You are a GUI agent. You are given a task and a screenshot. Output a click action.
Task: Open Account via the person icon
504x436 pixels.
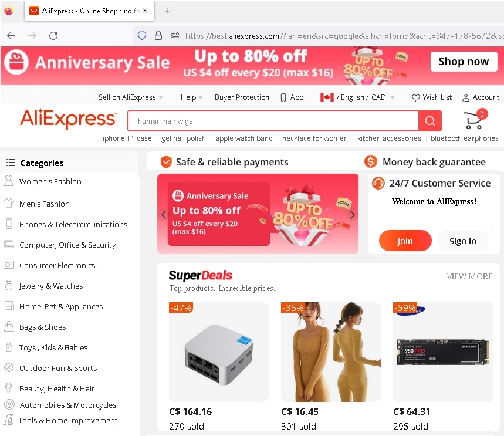[x=465, y=98]
